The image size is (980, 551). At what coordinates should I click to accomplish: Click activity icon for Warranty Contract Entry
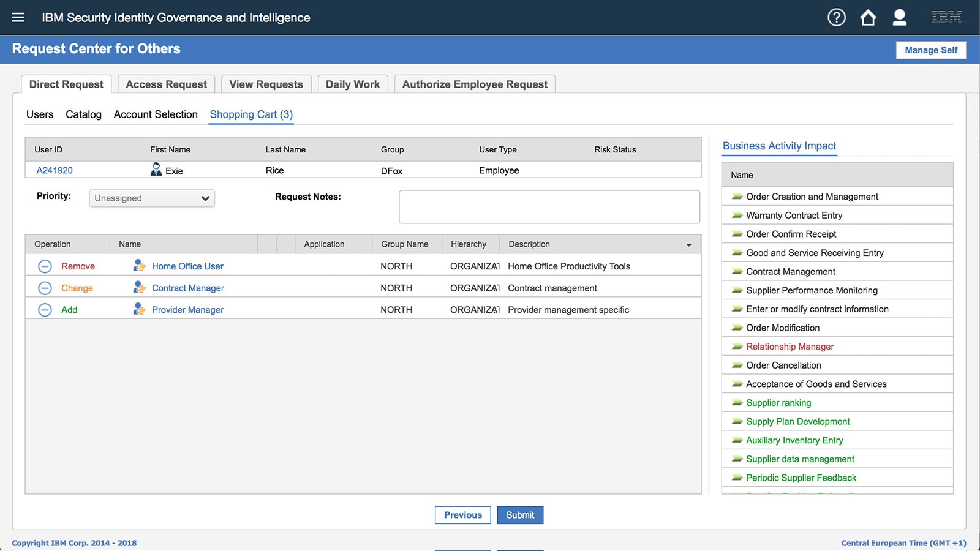pyautogui.click(x=737, y=216)
